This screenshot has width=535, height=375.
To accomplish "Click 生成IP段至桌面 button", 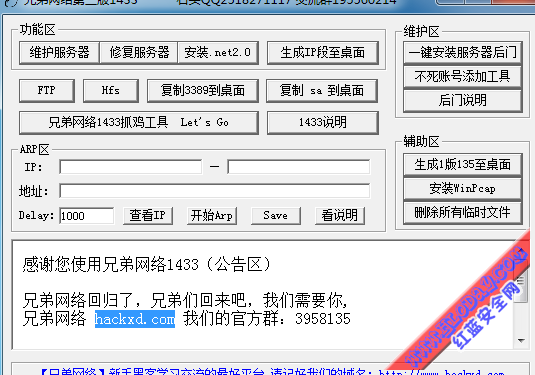I will (x=323, y=53).
